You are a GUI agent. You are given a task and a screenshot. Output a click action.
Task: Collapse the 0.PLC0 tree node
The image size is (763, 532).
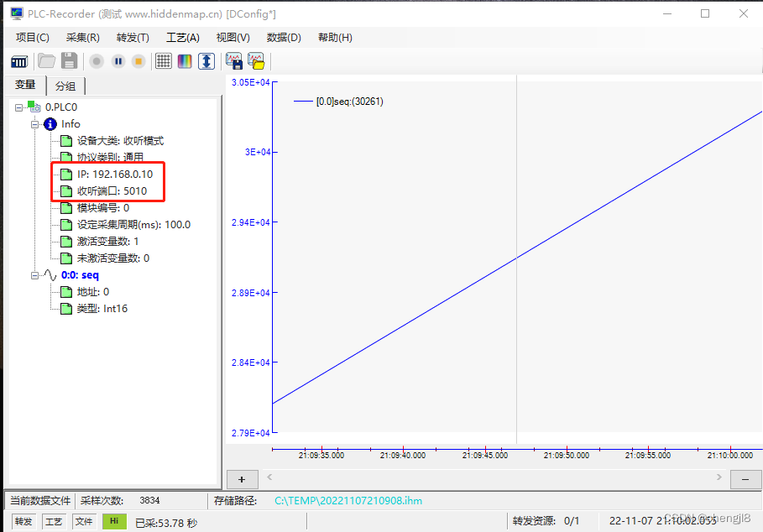[18, 107]
